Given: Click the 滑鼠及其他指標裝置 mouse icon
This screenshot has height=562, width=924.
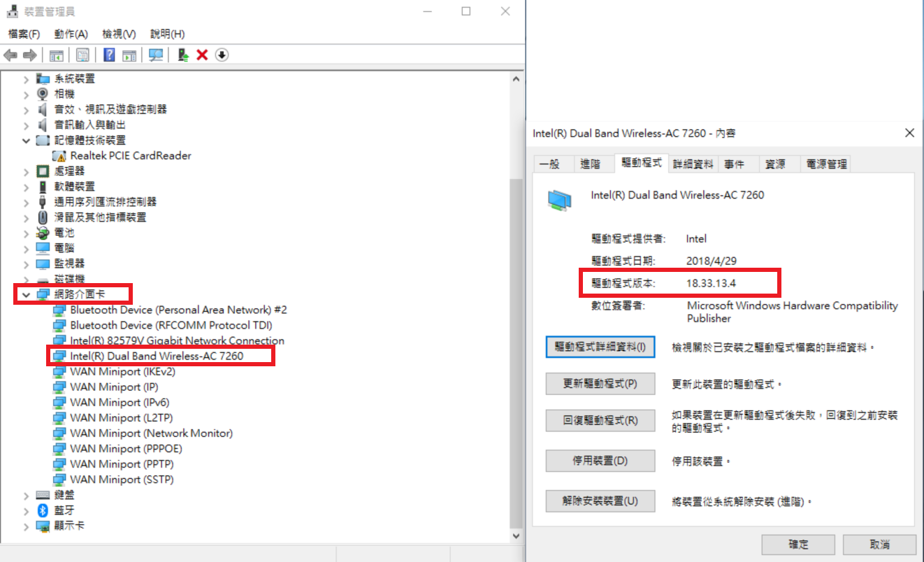Looking at the screenshot, I should pos(43,217).
